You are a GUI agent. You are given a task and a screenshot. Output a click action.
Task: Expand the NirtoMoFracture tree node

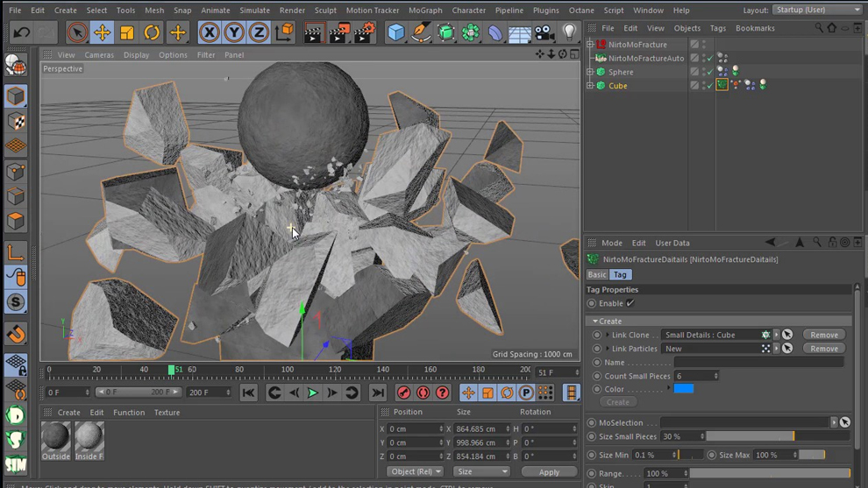(x=590, y=45)
